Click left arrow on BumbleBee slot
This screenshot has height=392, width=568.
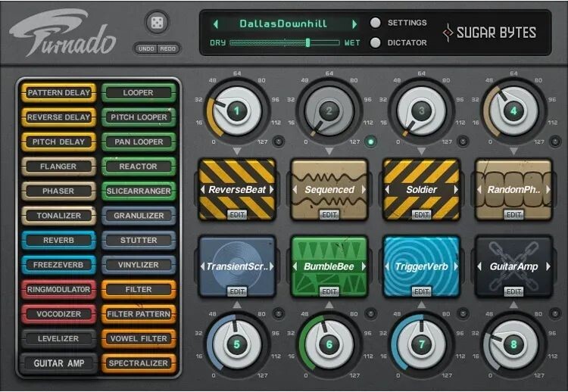pyautogui.click(x=295, y=266)
